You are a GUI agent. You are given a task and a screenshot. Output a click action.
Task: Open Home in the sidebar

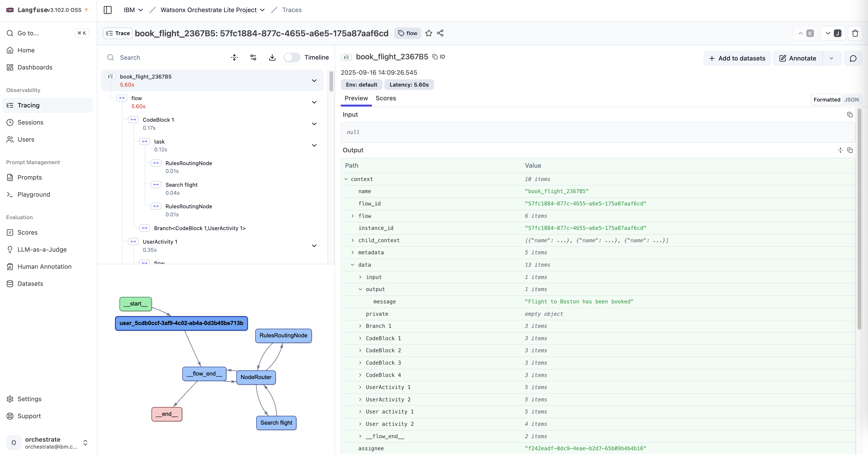click(47, 50)
